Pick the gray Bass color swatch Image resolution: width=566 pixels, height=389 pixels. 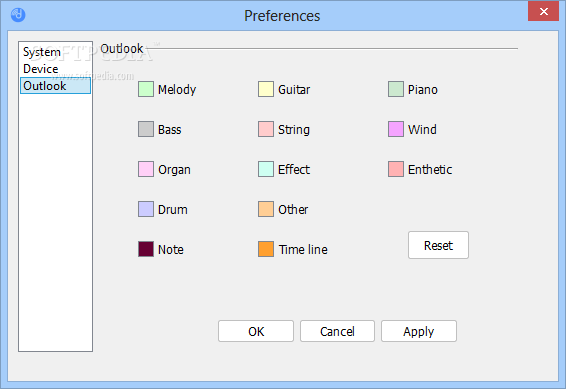coord(146,129)
